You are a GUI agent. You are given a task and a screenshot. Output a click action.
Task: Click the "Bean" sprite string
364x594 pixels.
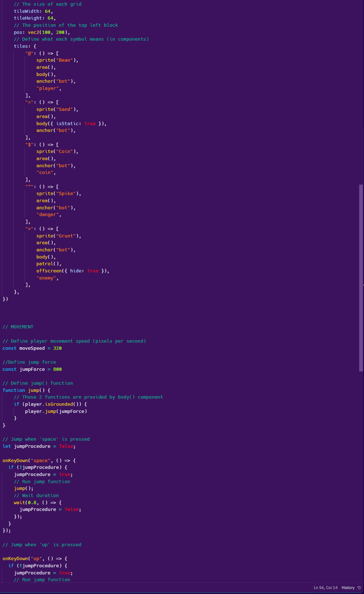64,60
